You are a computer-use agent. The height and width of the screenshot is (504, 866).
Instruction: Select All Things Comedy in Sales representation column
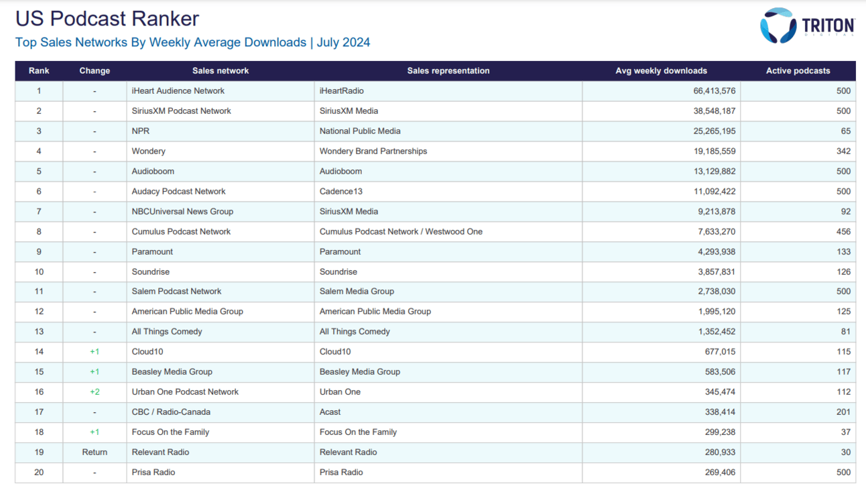tap(355, 332)
